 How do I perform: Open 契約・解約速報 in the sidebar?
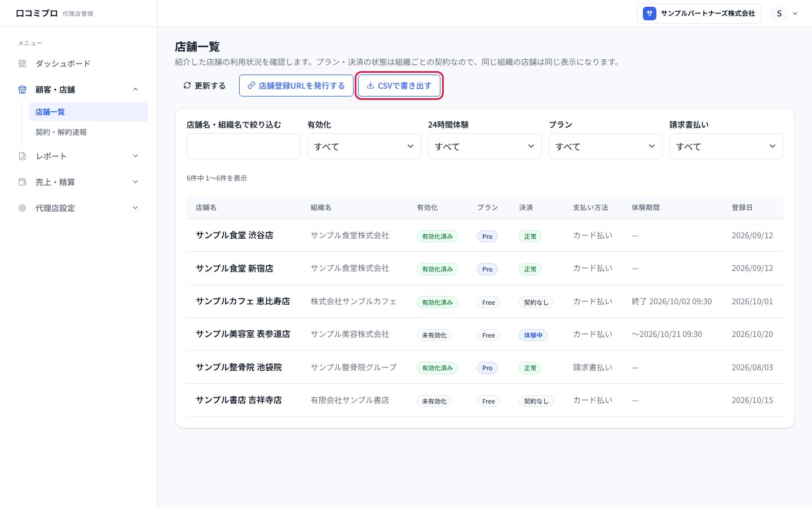[89, 132]
